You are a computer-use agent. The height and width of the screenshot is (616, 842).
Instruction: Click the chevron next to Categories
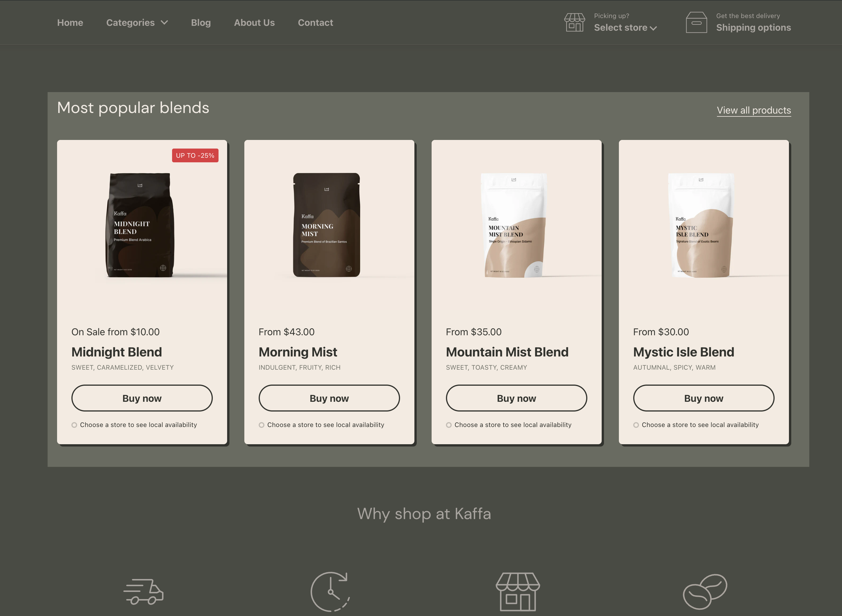[164, 23]
